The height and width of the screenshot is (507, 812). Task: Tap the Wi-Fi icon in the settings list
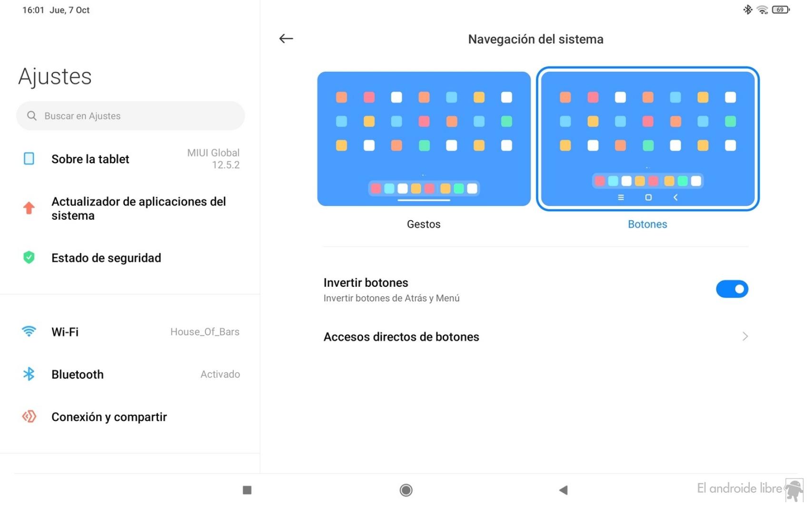29,331
